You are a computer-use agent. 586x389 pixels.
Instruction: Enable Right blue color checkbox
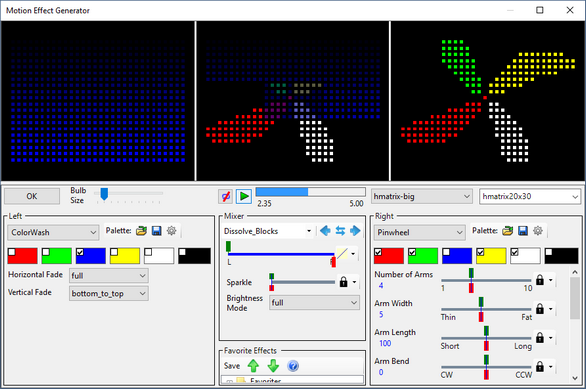click(446, 252)
